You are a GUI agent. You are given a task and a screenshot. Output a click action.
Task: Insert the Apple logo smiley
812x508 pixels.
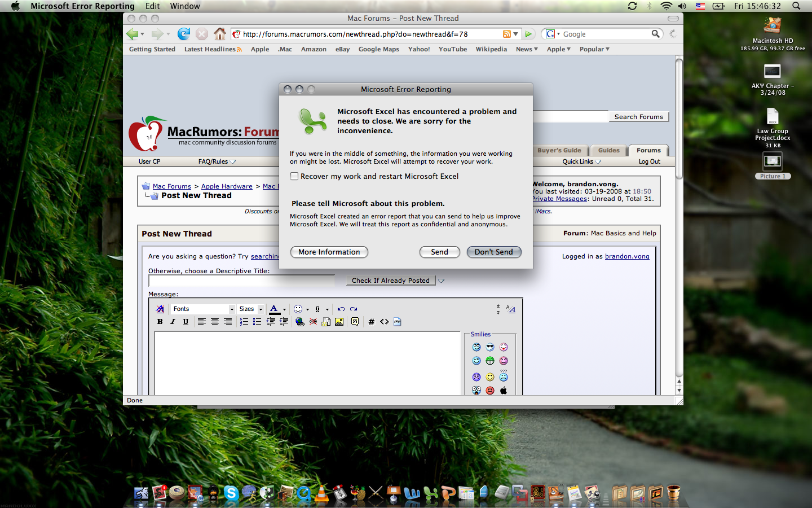click(x=504, y=390)
